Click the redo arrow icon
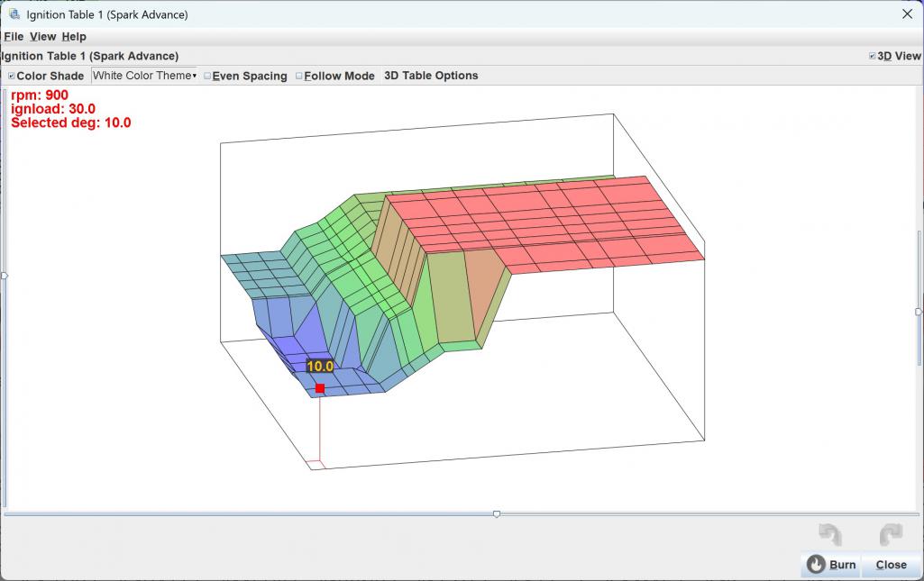This screenshot has height=581, width=924. pos(891,534)
